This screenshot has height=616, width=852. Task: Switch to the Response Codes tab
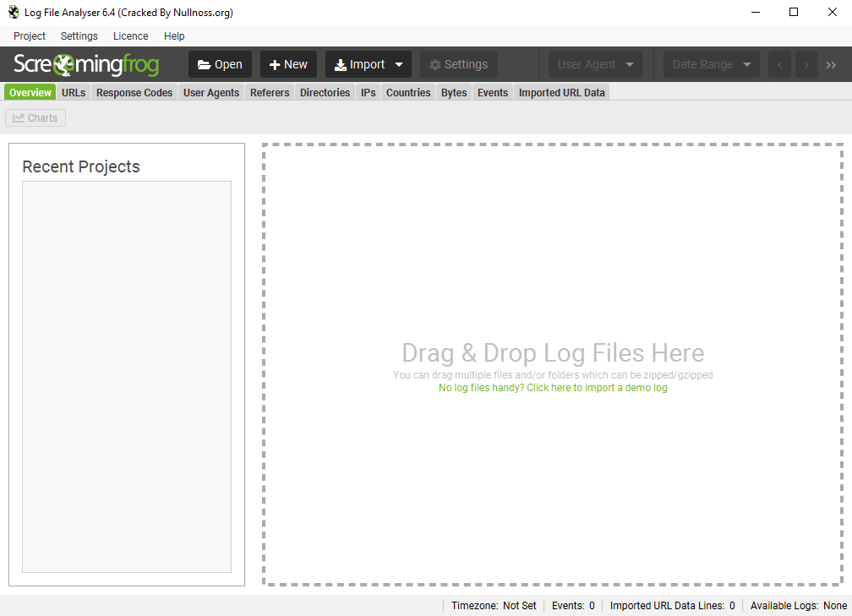coord(134,92)
